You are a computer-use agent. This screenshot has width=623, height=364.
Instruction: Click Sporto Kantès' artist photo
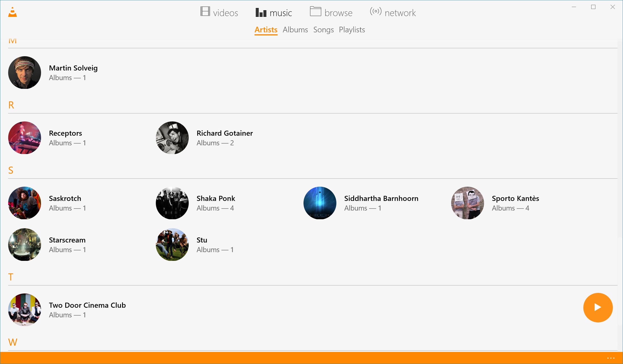[467, 203]
